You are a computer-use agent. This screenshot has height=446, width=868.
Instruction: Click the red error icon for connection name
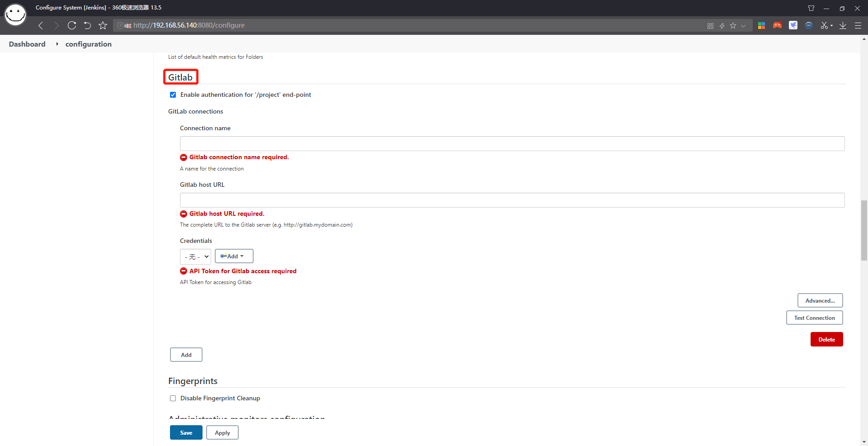coord(184,157)
